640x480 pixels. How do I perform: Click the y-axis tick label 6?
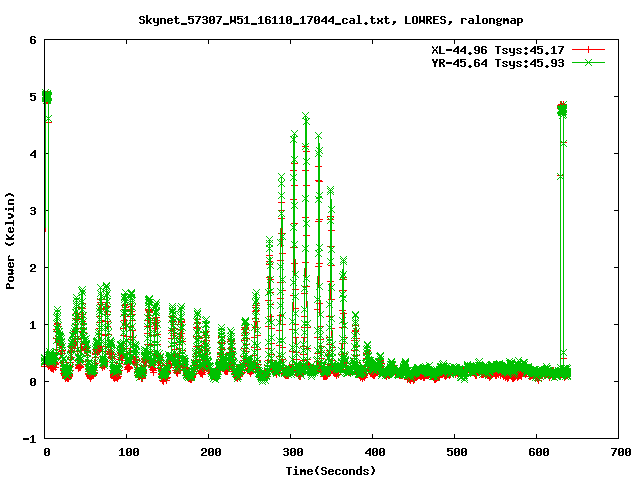click(33, 40)
